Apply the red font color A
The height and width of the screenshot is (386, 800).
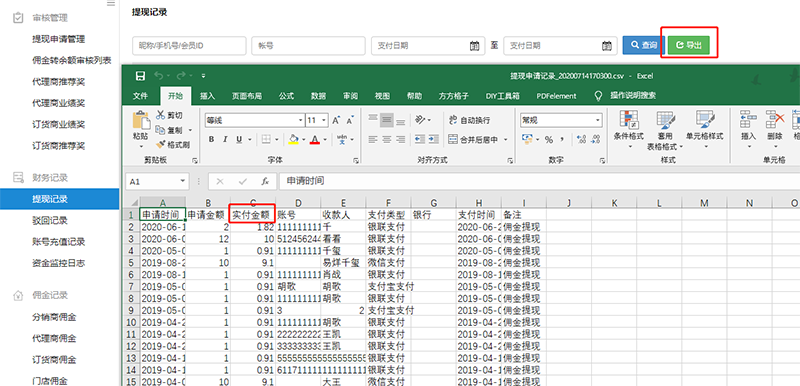(315, 139)
